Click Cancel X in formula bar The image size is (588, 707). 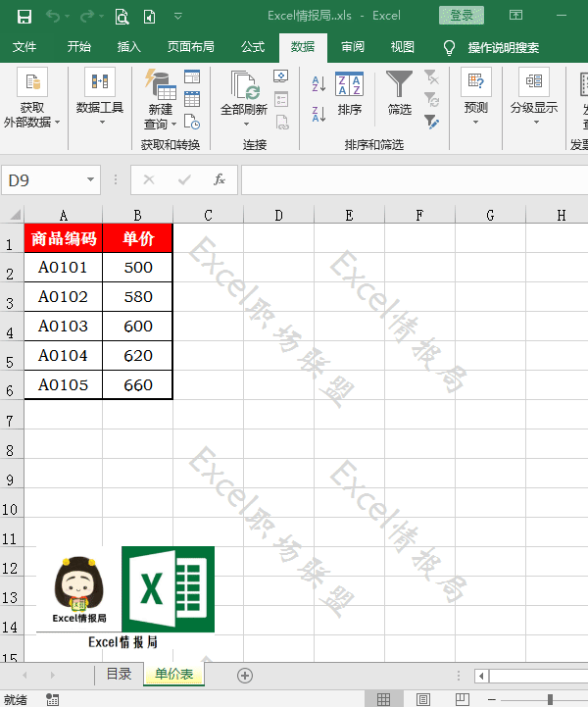pos(149,179)
